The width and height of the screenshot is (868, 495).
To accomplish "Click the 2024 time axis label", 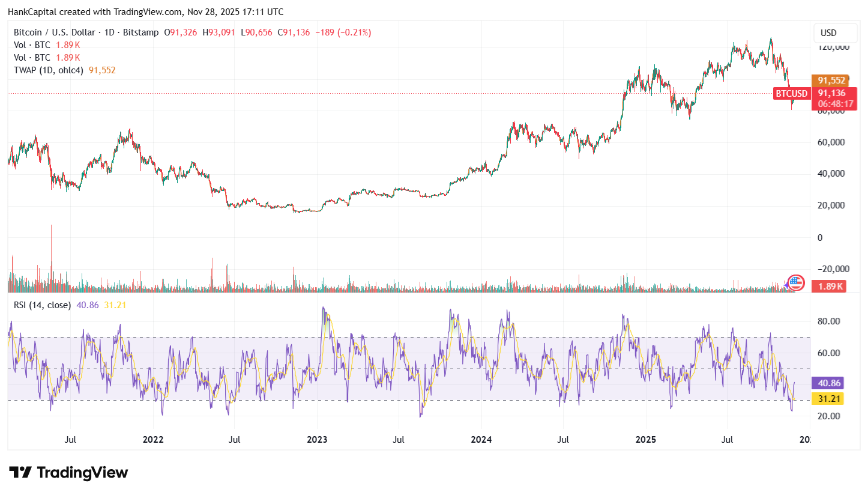I will pos(481,440).
